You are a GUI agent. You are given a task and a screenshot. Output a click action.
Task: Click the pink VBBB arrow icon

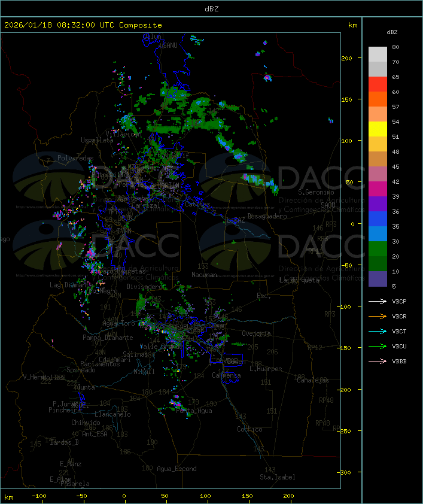[378, 361]
